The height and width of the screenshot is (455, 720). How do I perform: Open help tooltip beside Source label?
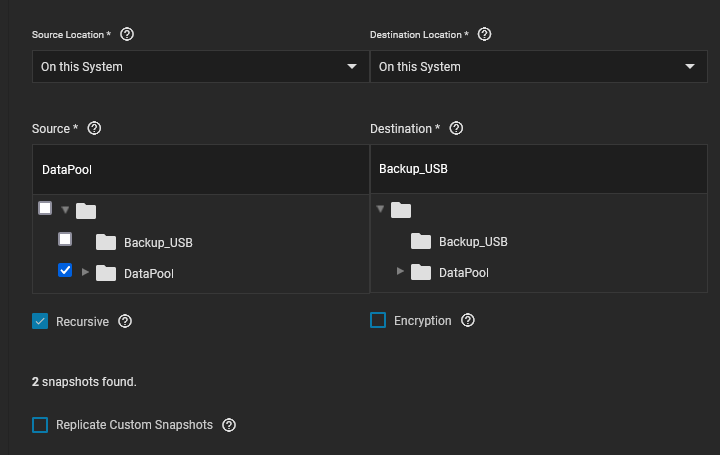[95, 129]
